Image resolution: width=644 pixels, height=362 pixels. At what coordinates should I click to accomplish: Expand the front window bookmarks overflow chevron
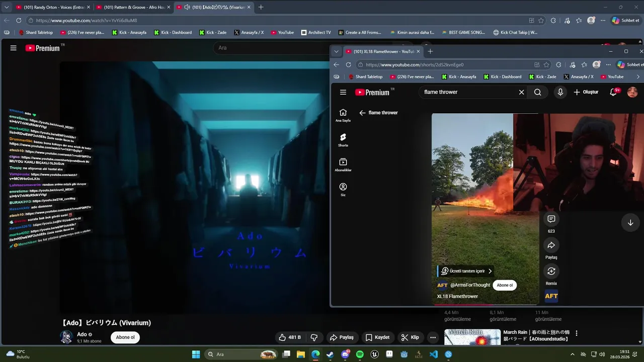pos(638,76)
